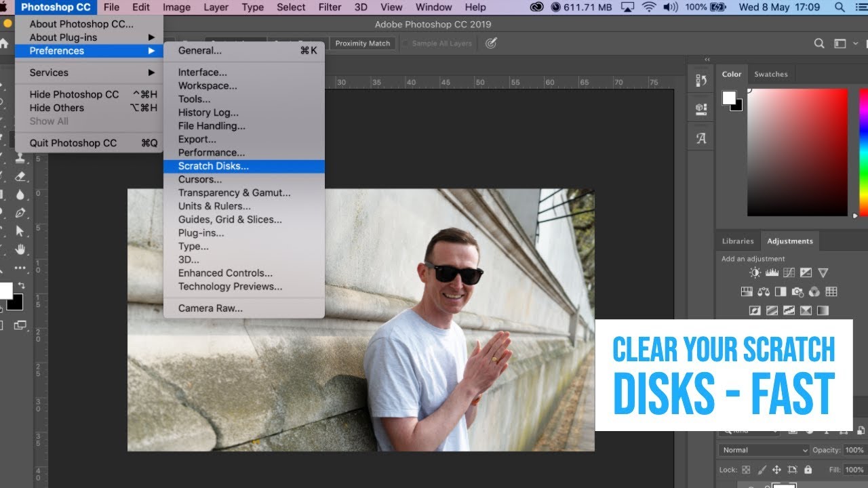Add a Channel Mixer adjustment
This screenshot has width=868, height=488.
pyautogui.click(x=814, y=291)
